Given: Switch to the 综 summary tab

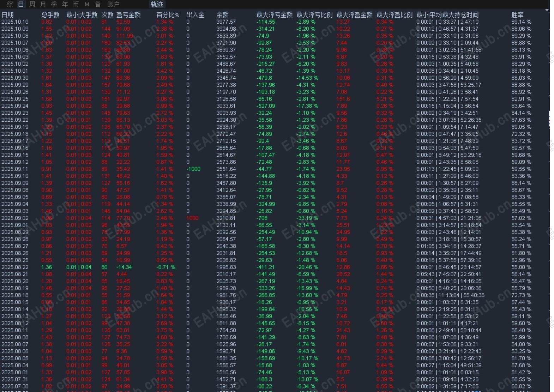Looking at the screenshot, I should pos(10,4).
